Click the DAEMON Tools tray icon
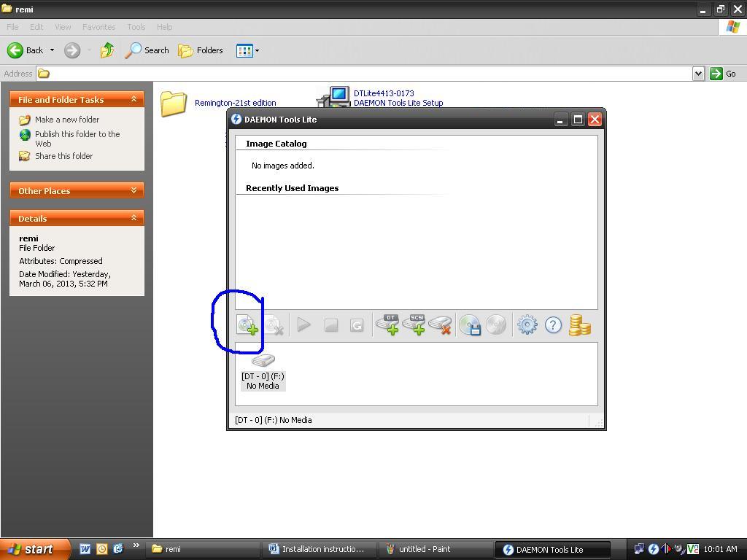The height and width of the screenshot is (560, 747). (x=653, y=549)
